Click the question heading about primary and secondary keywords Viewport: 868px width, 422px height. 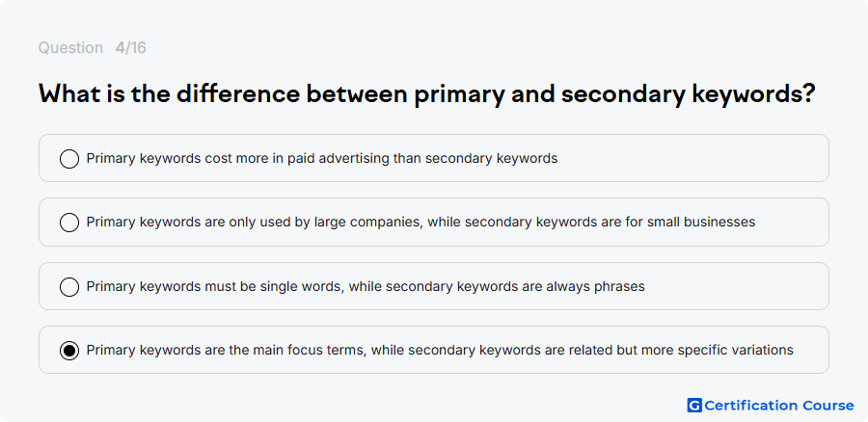(x=427, y=94)
